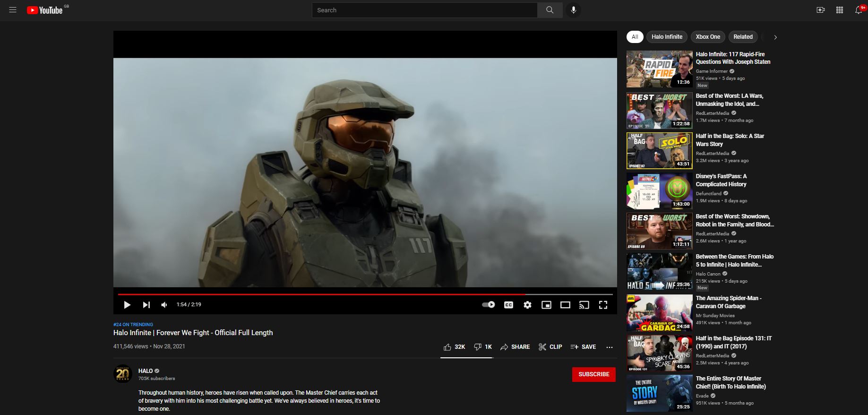Toggle the autoplay switch
The width and height of the screenshot is (868, 415).
pos(489,305)
